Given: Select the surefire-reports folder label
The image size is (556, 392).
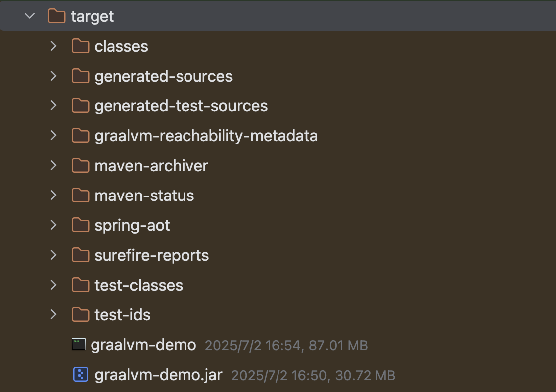Looking at the screenshot, I should point(152,255).
